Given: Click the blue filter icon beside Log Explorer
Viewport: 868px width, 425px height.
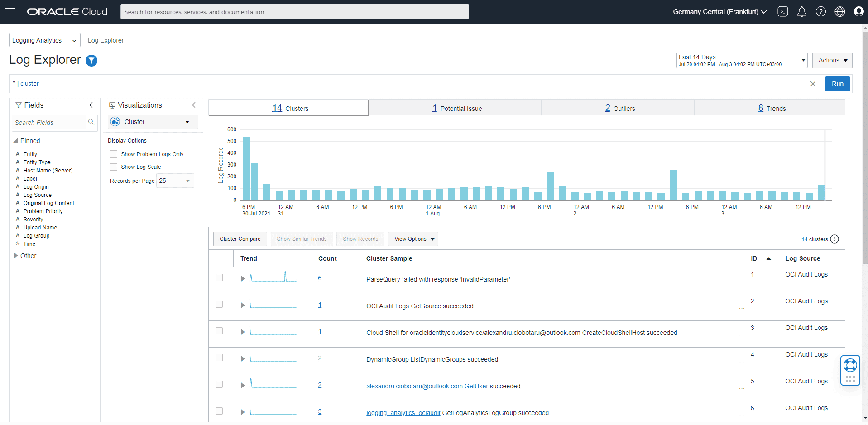Looking at the screenshot, I should [x=91, y=61].
